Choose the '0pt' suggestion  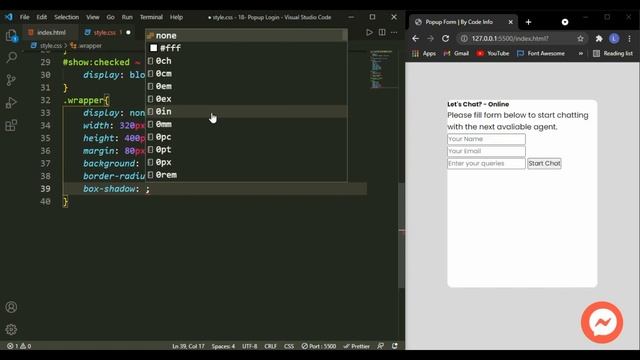click(x=247, y=149)
